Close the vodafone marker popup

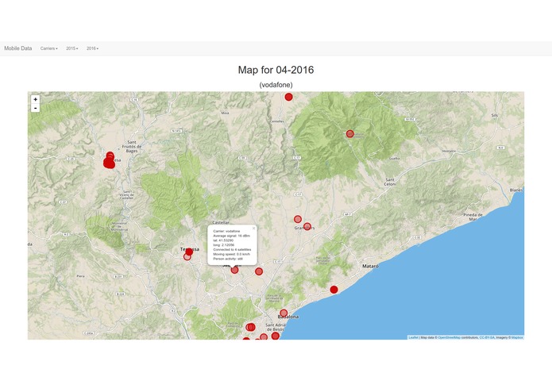(x=253, y=229)
